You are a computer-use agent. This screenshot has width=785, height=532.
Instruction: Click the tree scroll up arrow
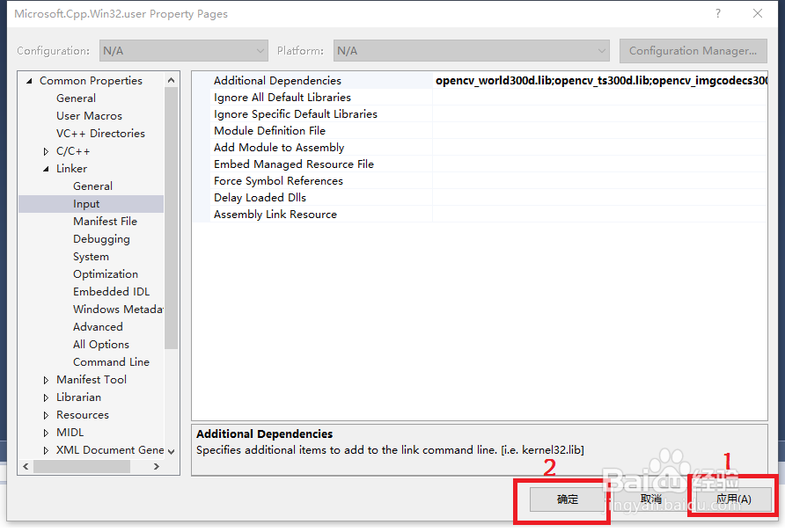click(172, 80)
